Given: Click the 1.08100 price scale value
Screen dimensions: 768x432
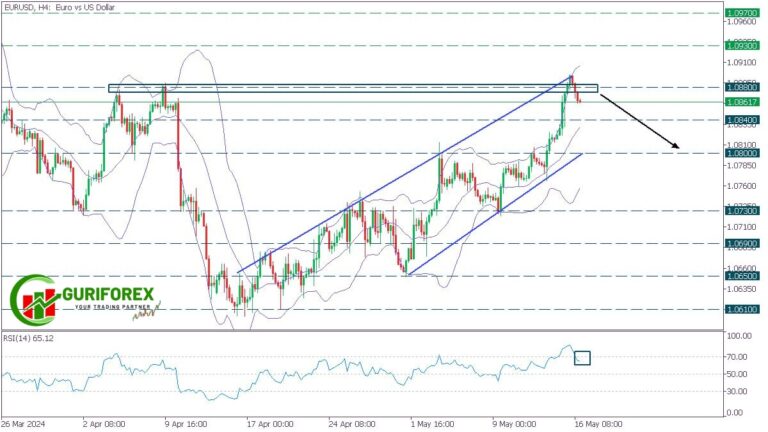Looking at the screenshot, I should pos(742,145).
